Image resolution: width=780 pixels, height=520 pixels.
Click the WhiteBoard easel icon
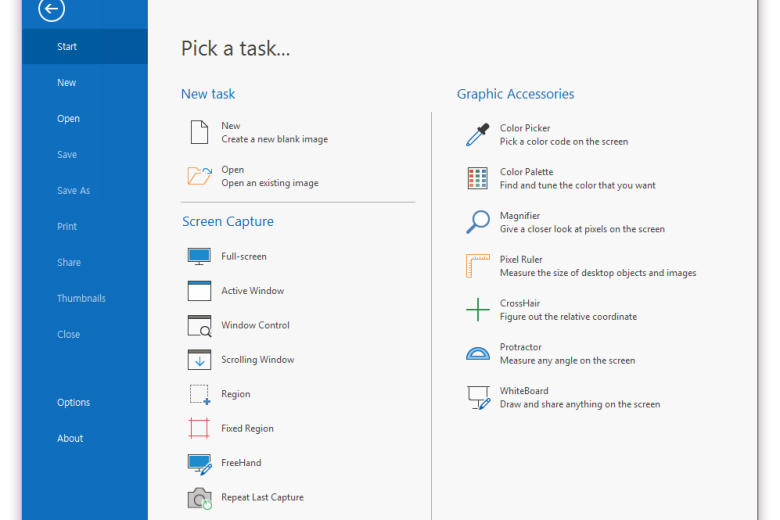pos(479,398)
